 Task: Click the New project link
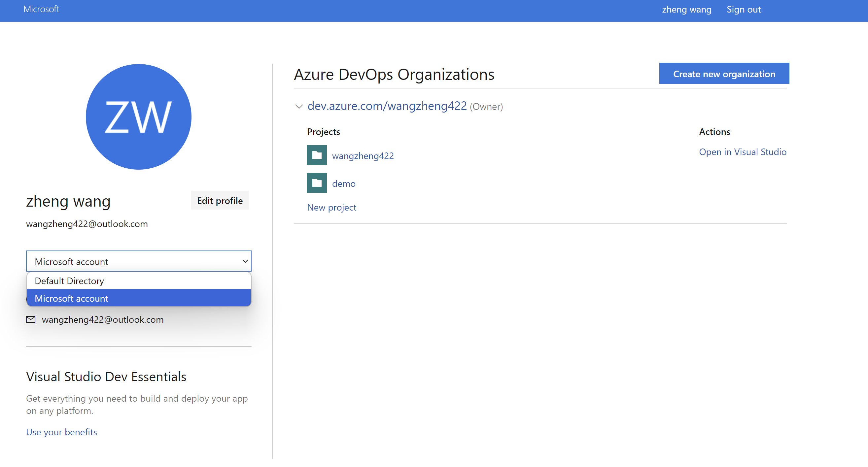[x=331, y=207]
